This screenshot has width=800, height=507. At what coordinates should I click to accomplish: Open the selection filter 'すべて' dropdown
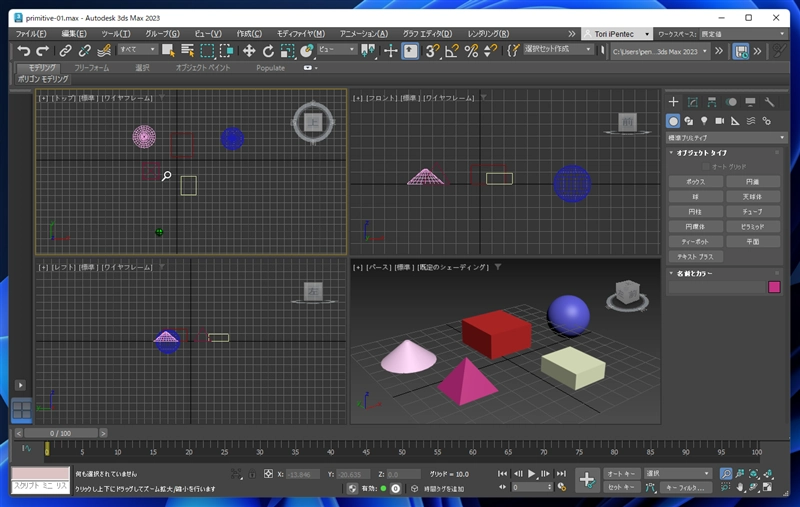point(137,49)
